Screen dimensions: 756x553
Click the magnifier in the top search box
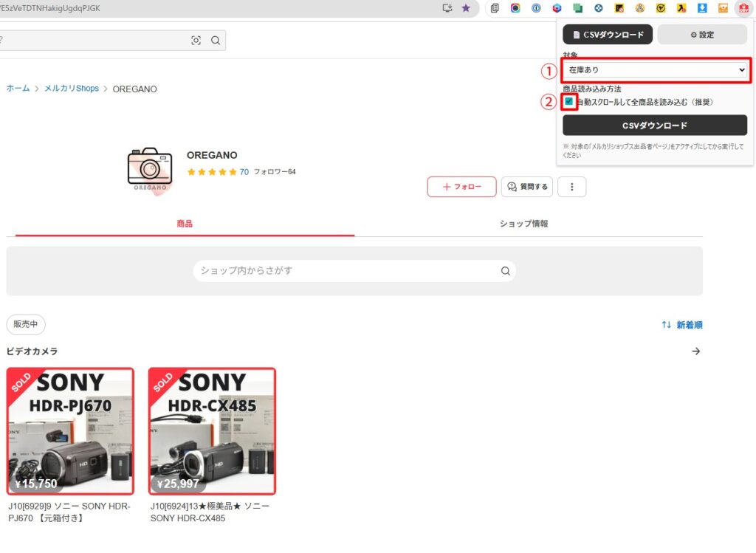point(216,41)
